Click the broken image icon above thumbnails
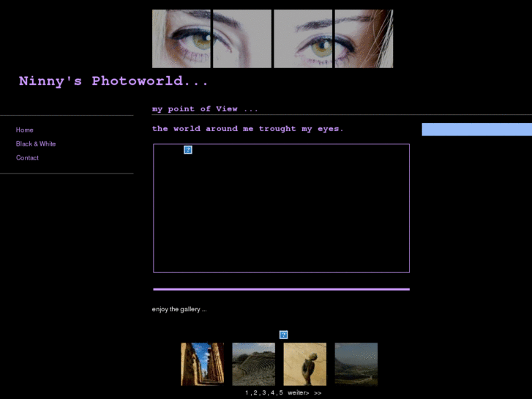This screenshot has height=399, width=532. pos(284,335)
